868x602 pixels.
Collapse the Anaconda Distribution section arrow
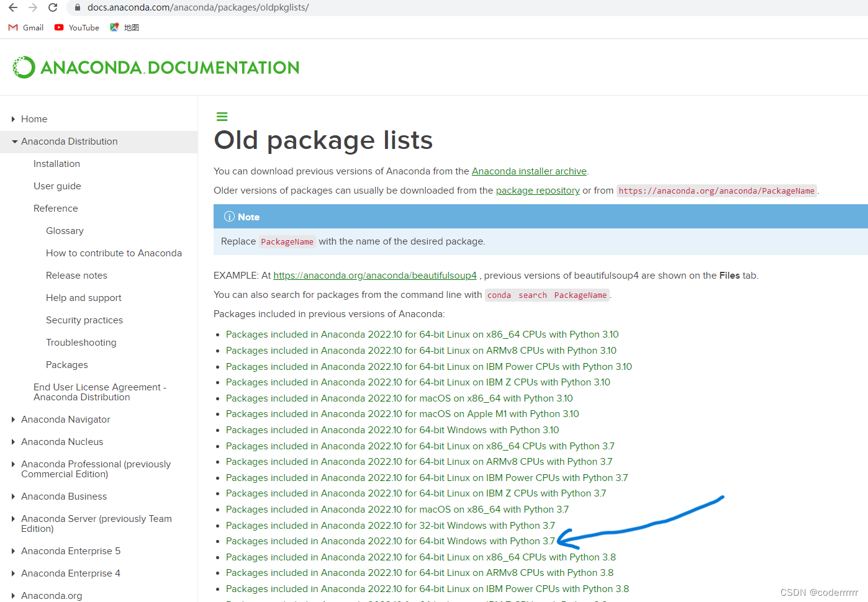[x=14, y=142]
